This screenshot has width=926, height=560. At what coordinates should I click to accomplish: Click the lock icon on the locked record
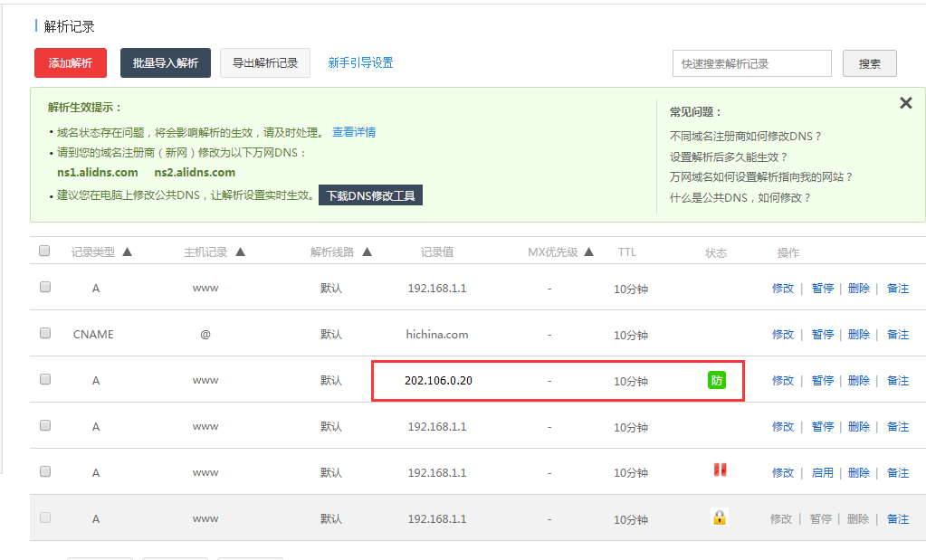721,517
